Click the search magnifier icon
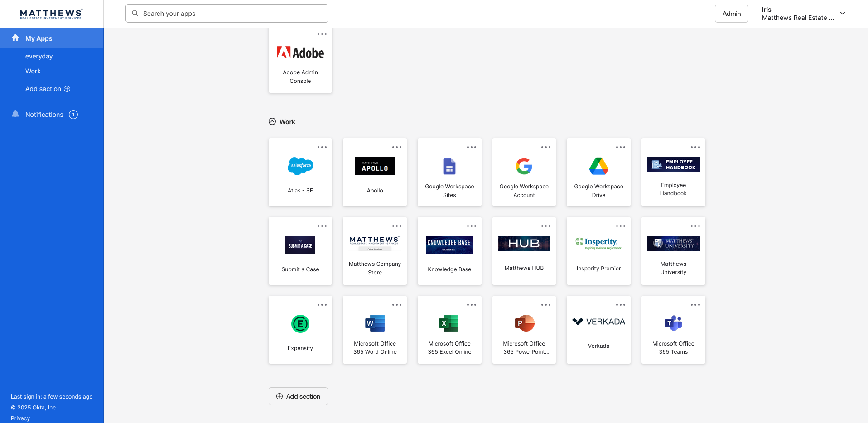This screenshot has height=423, width=868. (x=135, y=14)
